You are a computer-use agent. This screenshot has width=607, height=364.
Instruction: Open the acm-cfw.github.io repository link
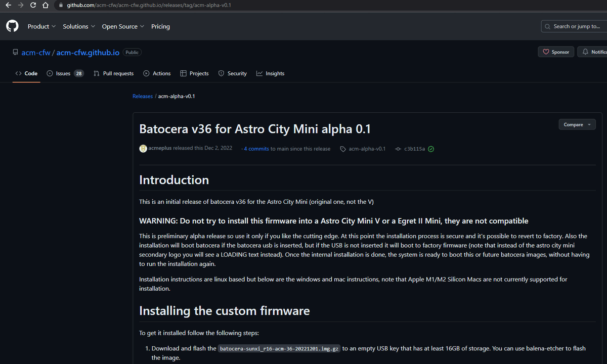pos(88,53)
